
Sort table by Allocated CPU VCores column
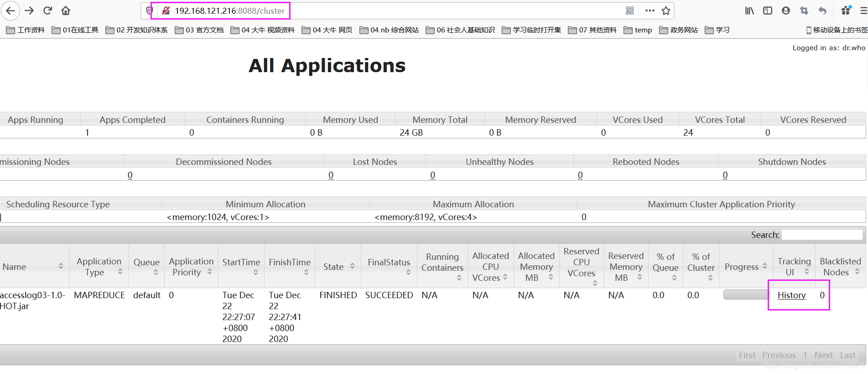tap(490, 267)
